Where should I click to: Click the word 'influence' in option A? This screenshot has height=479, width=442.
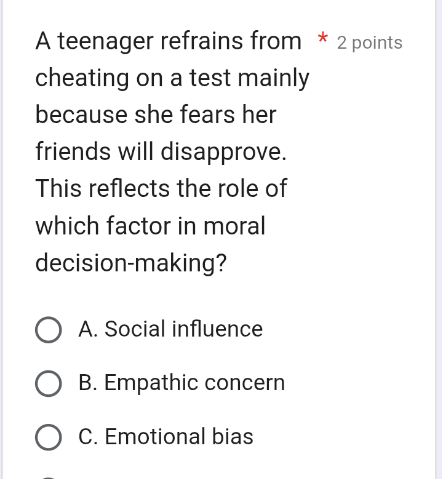pyautogui.click(x=217, y=329)
